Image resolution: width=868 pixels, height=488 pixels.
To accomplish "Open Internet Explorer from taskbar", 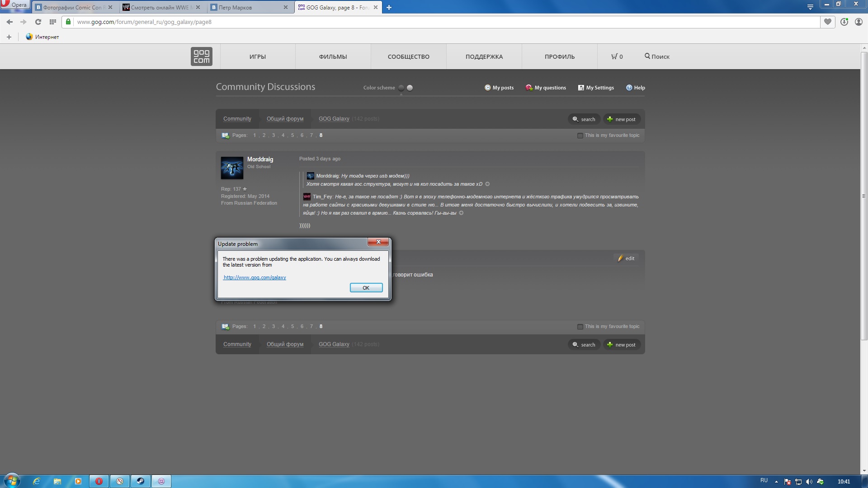I will (x=37, y=481).
